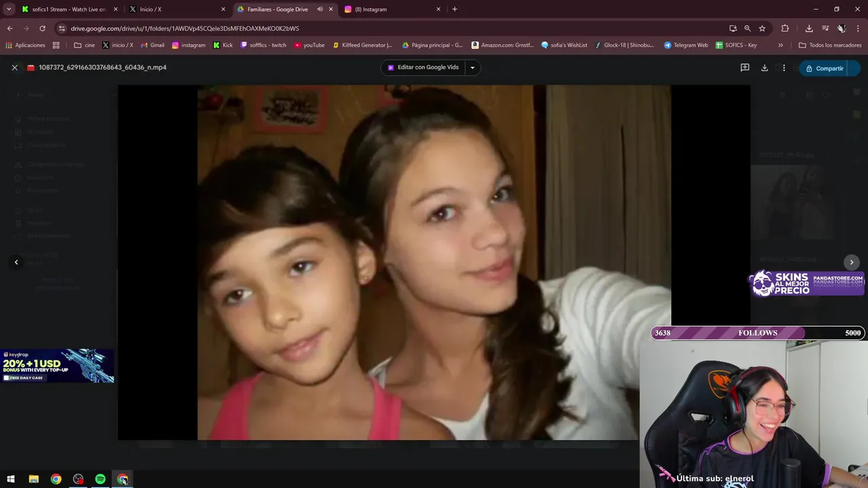This screenshot has height=488, width=868.
Task: Open sofffics - twitch bookmark
Action: click(263, 45)
